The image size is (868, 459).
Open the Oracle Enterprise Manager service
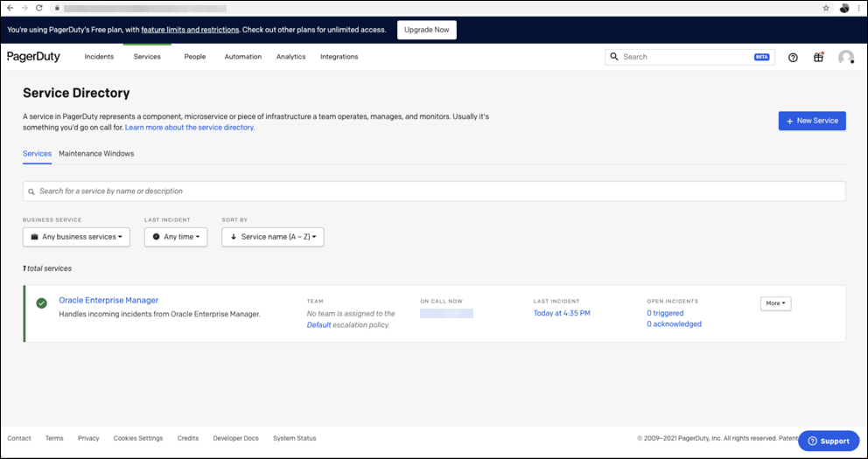tap(108, 300)
